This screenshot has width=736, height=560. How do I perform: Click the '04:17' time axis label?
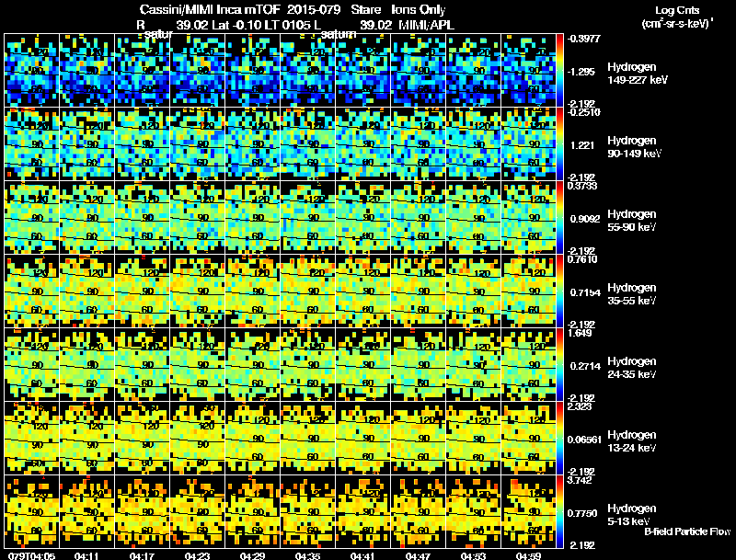(142, 556)
